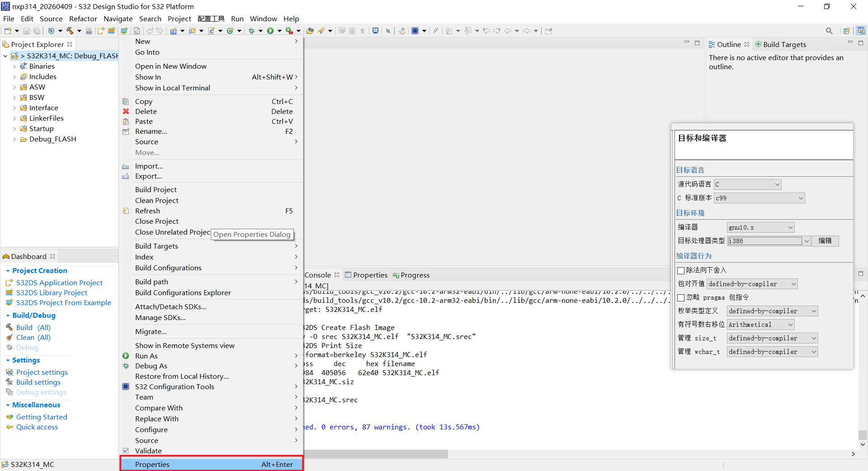Open the C 标准版本 dropdown
The image size is (868, 471).
(759, 198)
